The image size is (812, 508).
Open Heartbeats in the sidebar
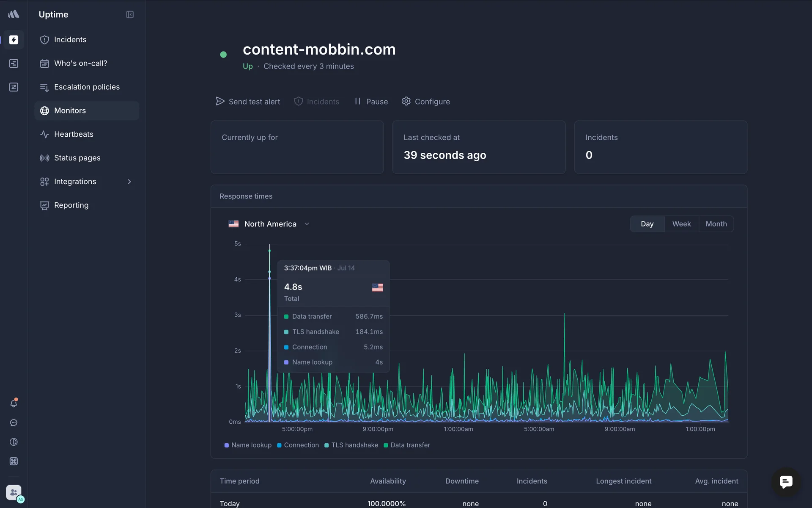pyautogui.click(x=74, y=134)
